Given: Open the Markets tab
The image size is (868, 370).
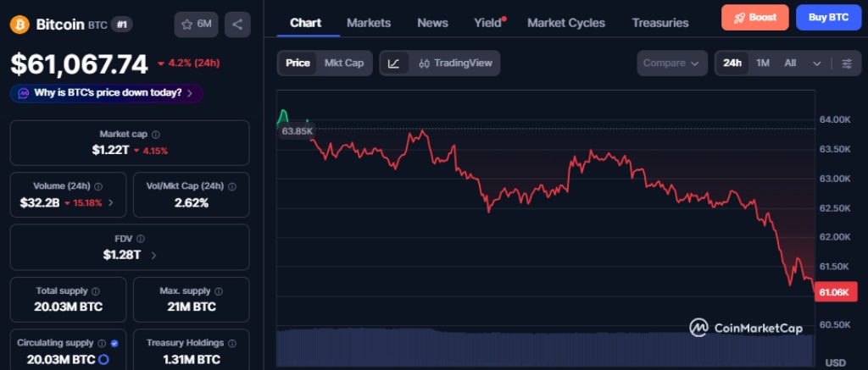Looking at the screenshot, I should click(x=369, y=23).
